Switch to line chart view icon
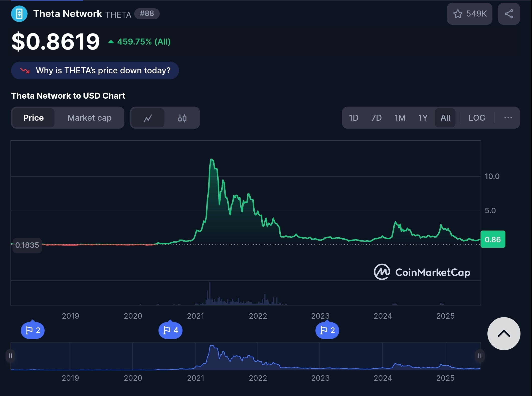The height and width of the screenshot is (396, 532). point(148,118)
